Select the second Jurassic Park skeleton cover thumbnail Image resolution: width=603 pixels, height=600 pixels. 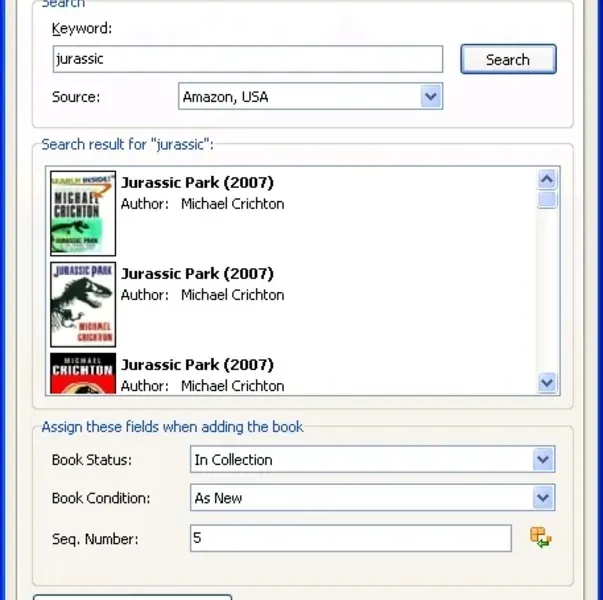83,304
